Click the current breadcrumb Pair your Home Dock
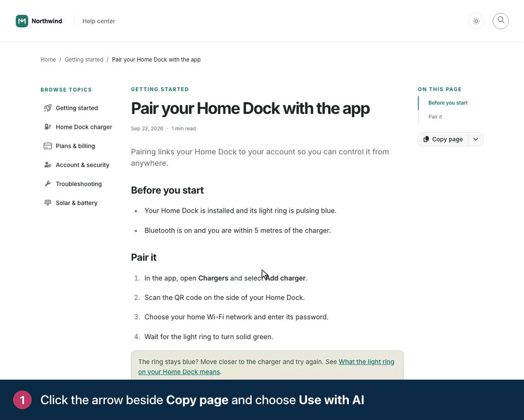Viewport: 524px width, 420px height. pos(156,59)
